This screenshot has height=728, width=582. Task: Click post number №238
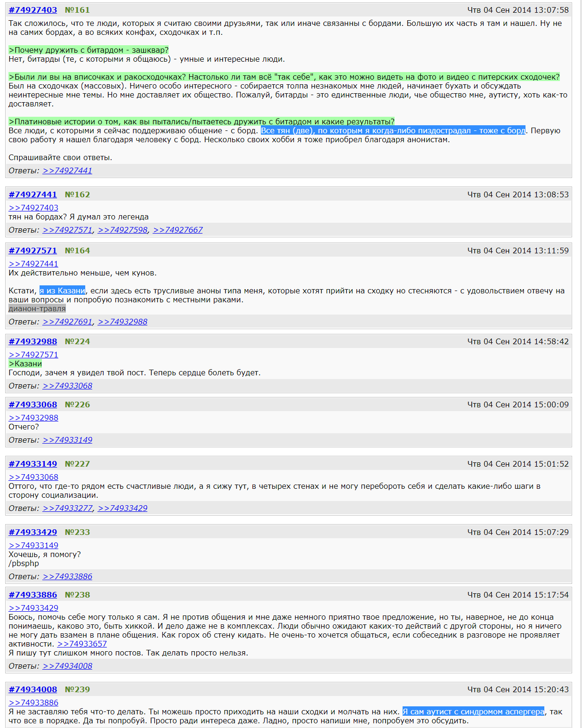pyautogui.click(x=77, y=595)
